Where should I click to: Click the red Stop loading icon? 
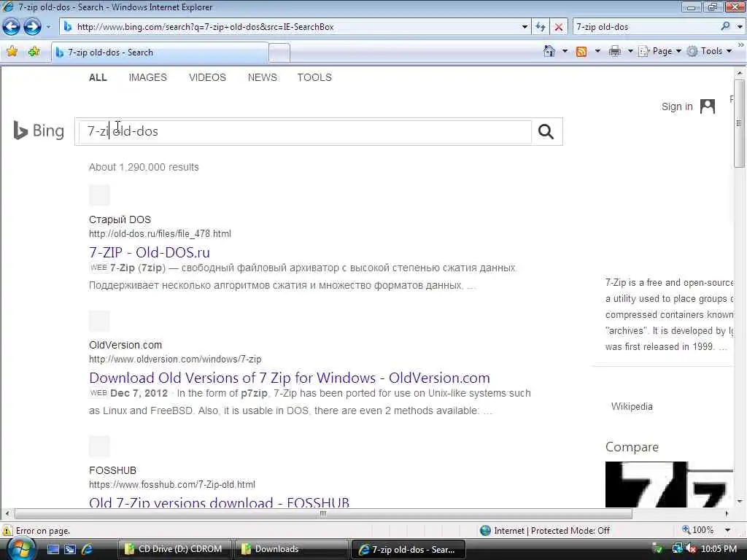(x=559, y=27)
